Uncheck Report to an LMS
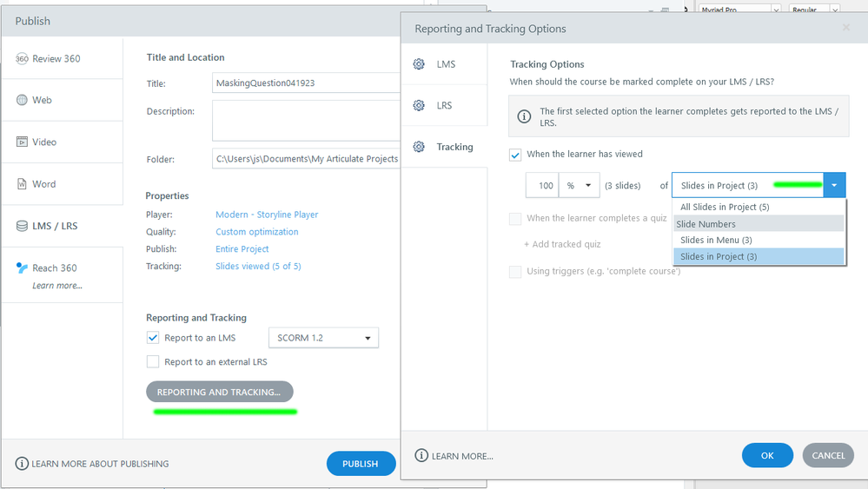 153,338
